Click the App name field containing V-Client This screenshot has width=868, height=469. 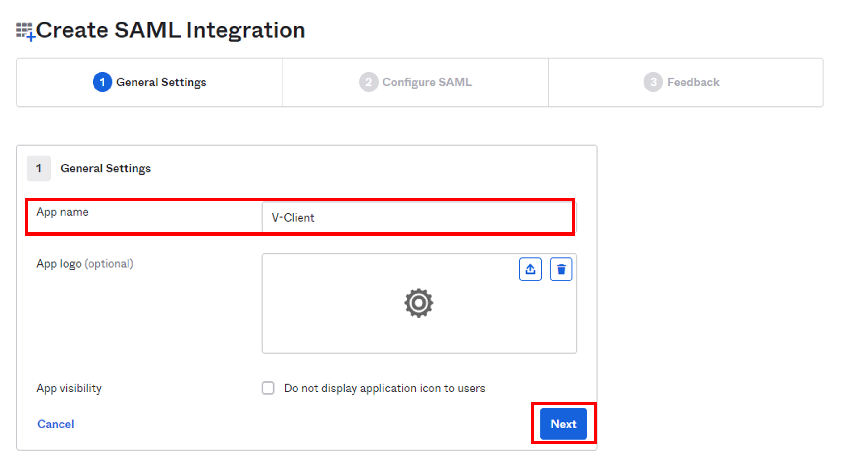click(419, 218)
